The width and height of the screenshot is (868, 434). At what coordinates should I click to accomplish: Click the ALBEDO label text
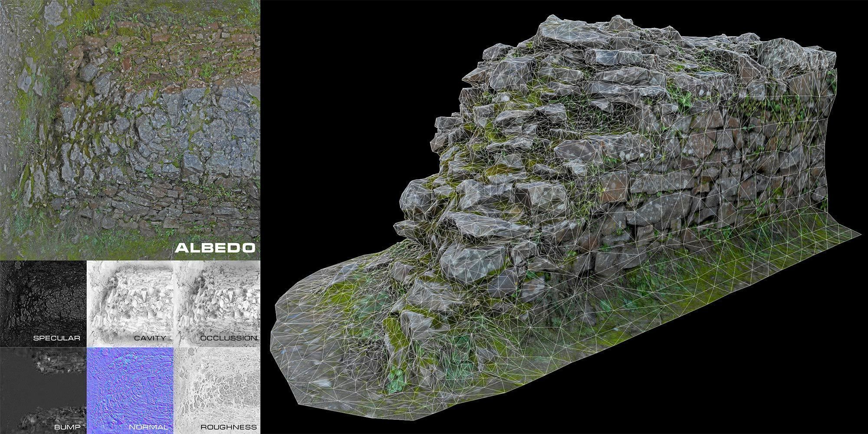pos(215,248)
